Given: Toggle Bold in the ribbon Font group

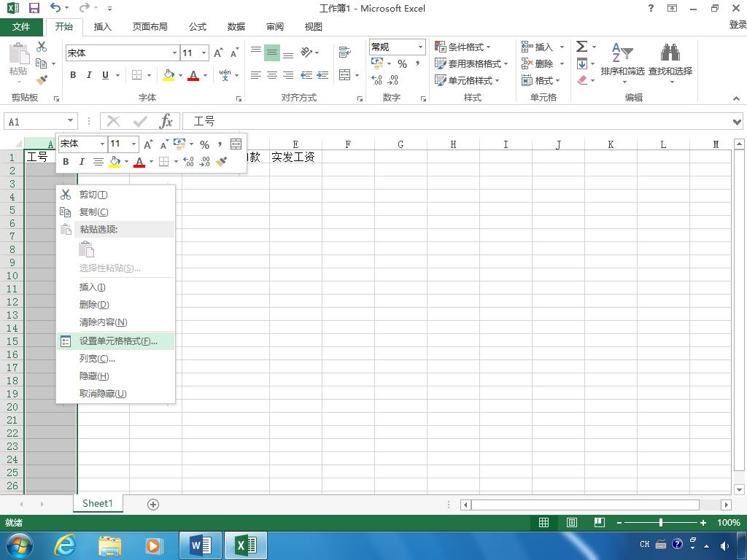Looking at the screenshot, I should [x=73, y=75].
